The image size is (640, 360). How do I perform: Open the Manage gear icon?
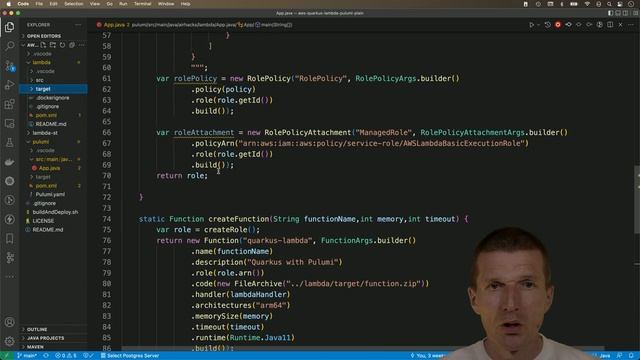pos(9,341)
